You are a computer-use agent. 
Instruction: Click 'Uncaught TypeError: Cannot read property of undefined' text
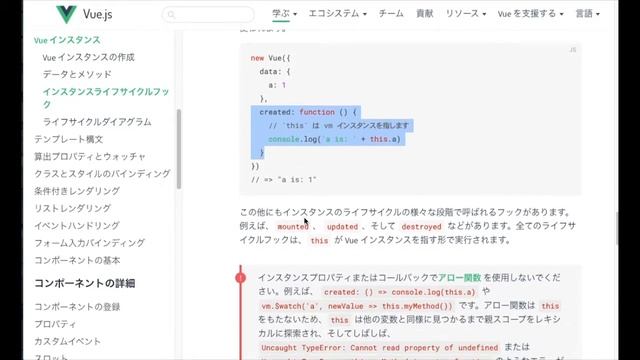click(380, 348)
